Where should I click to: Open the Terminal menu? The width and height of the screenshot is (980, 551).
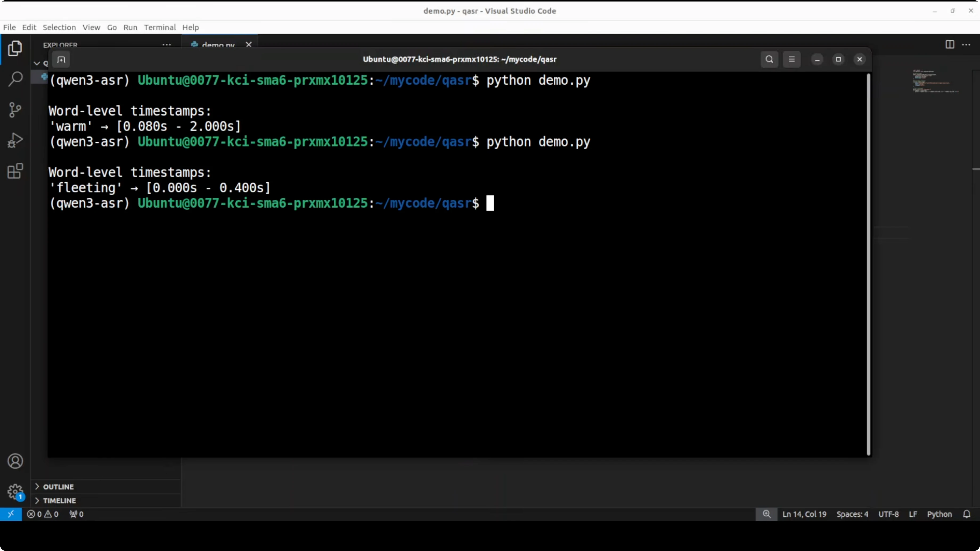tap(160, 27)
